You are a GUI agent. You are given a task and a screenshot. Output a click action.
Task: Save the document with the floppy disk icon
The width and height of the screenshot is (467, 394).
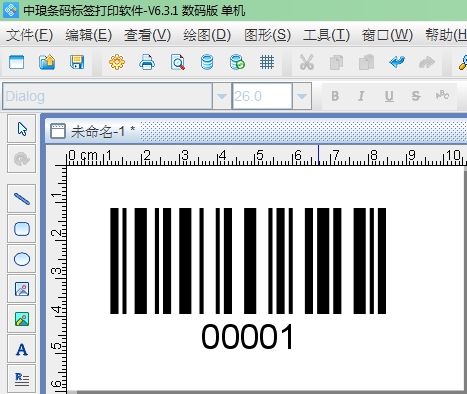point(77,62)
